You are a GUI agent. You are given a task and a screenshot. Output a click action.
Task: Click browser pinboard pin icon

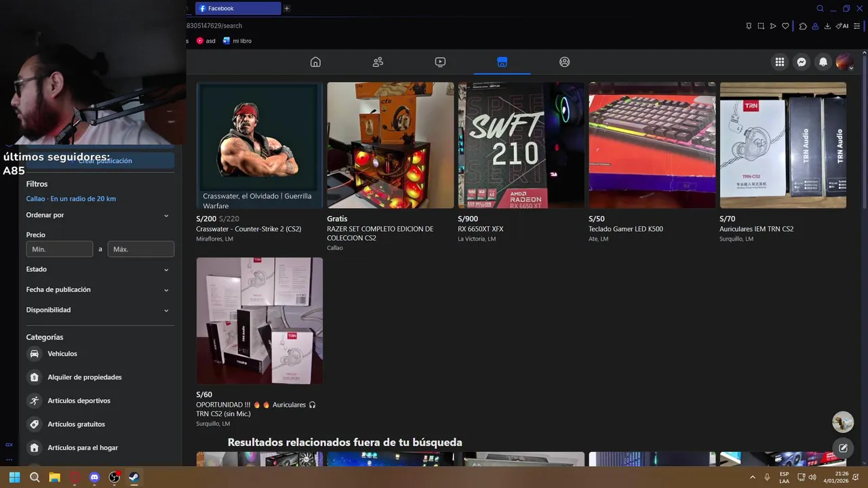(749, 26)
